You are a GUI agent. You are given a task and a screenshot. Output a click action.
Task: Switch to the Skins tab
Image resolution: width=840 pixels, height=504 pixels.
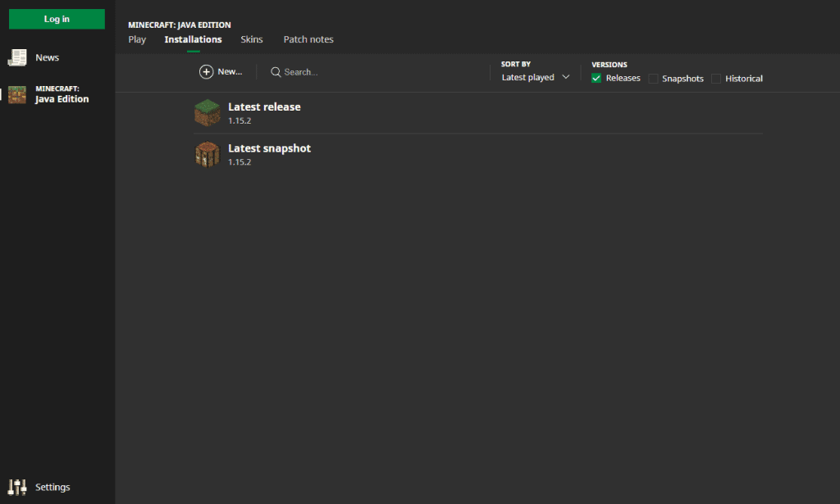pos(252,39)
